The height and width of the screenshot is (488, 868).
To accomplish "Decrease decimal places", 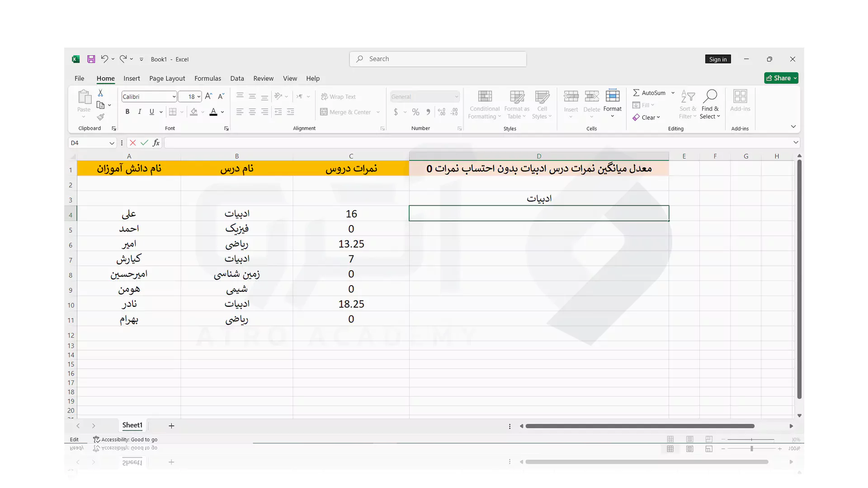I will click(x=454, y=112).
